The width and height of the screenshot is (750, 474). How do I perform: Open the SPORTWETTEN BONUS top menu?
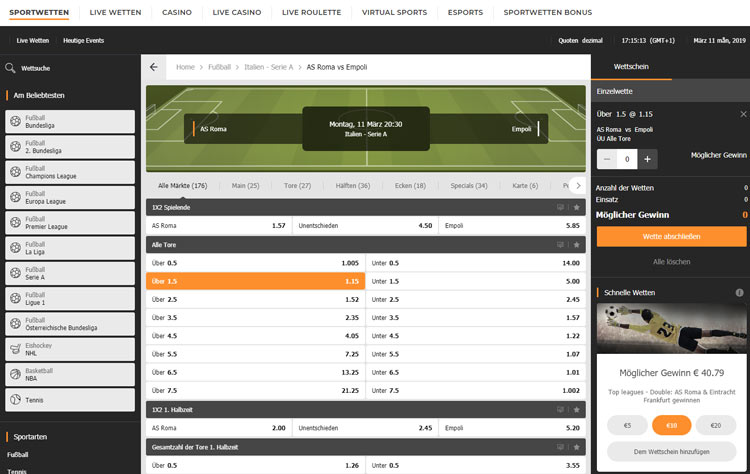(x=548, y=12)
